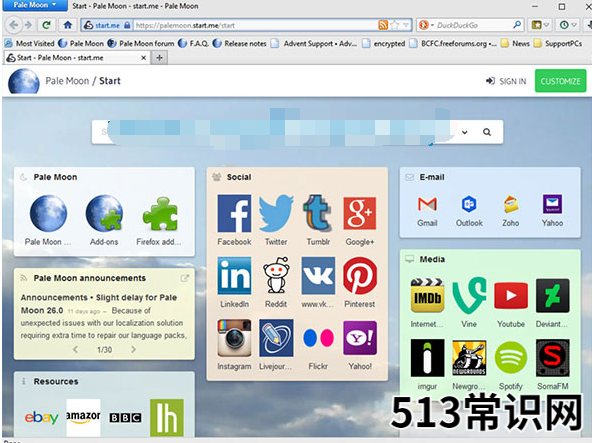Open the IMDb icon
The height and width of the screenshot is (443, 592).
click(427, 295)
